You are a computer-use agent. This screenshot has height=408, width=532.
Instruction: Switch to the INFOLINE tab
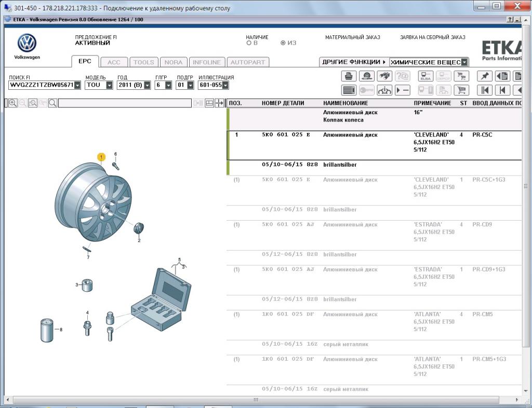click(207, 62)
